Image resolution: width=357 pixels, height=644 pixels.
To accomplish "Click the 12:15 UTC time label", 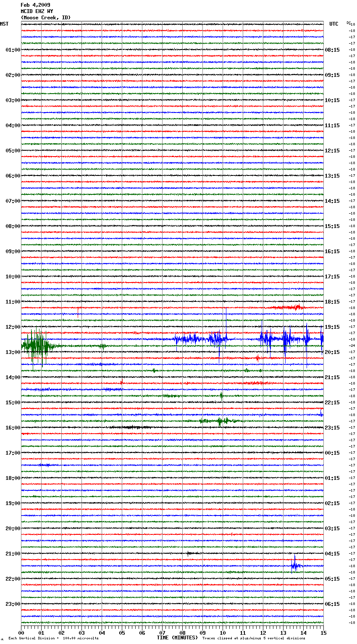I will pos(332,151).
